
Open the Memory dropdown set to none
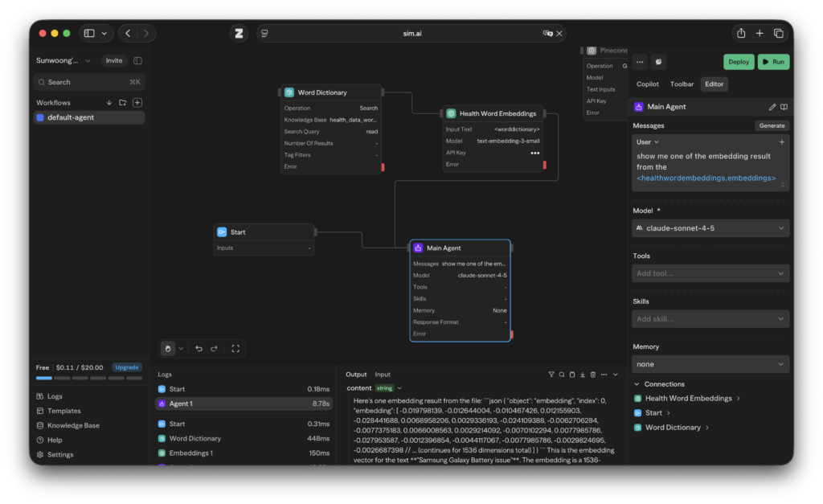(710, 364)
